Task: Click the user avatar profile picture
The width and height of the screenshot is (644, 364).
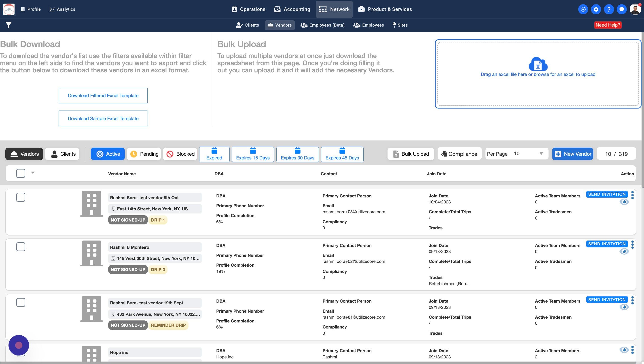Action: (x=635, y=9)
